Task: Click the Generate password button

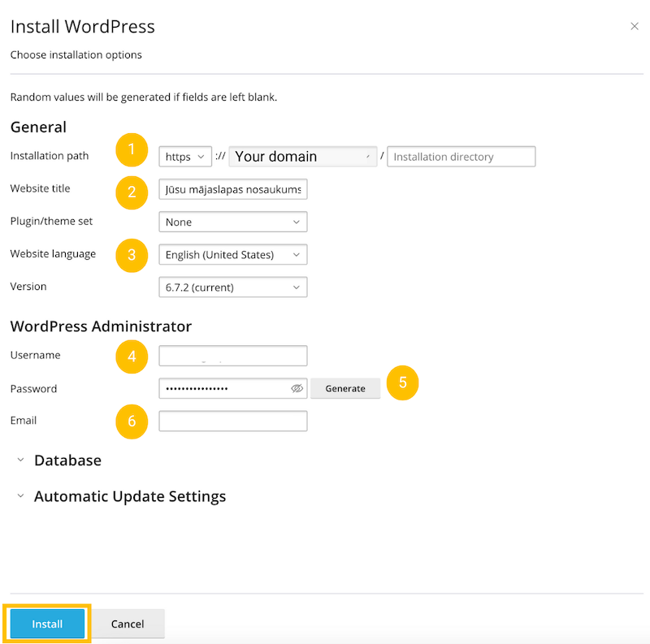Action: (x=344, y=388)
